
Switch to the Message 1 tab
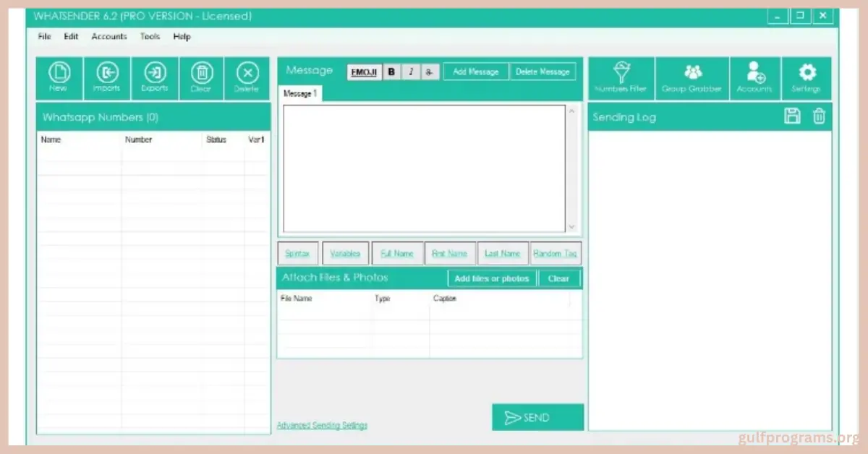[x=300, y=93]
